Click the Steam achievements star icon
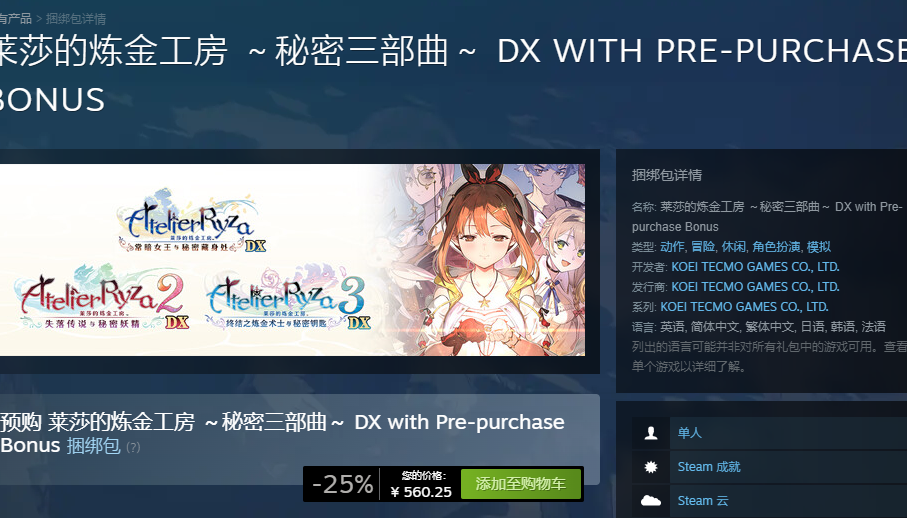This screenshot has height=518, width=907. (x=651, y=467)
